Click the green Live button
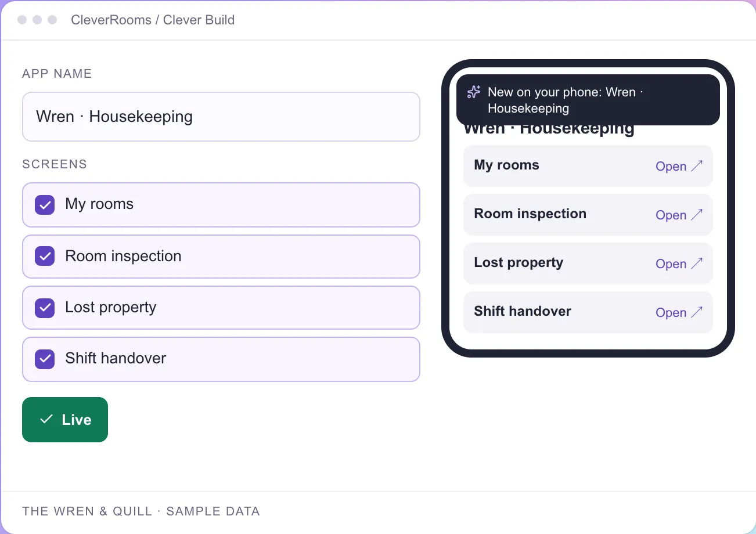 [65, 420]
